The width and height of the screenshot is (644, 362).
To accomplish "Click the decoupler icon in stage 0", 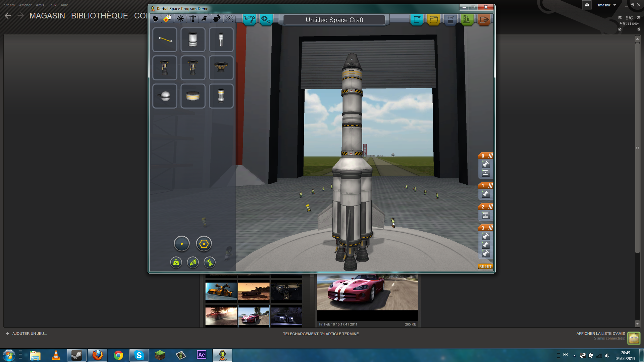I will pos(486,173).
